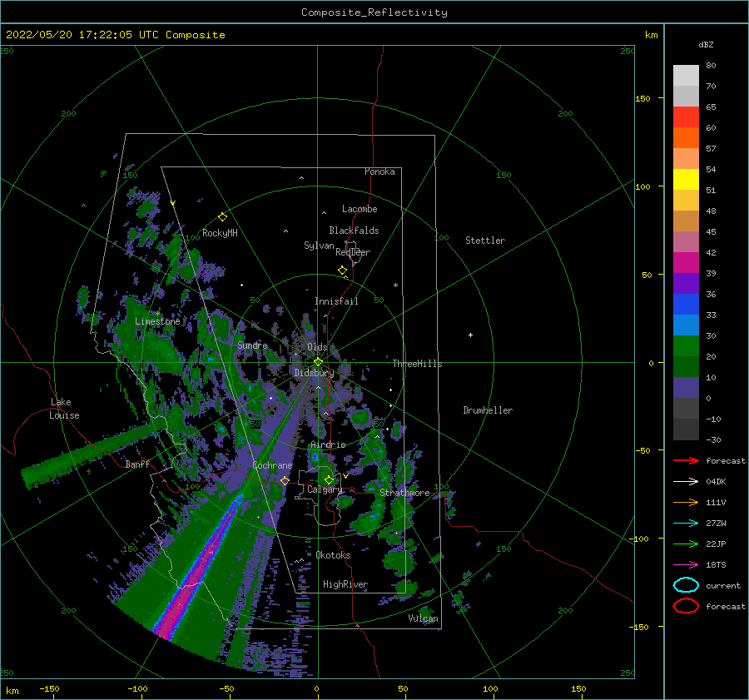Screen dimensions: 749x700
Task: Click the Calgary city label
Action: click(x=325, y=489)
